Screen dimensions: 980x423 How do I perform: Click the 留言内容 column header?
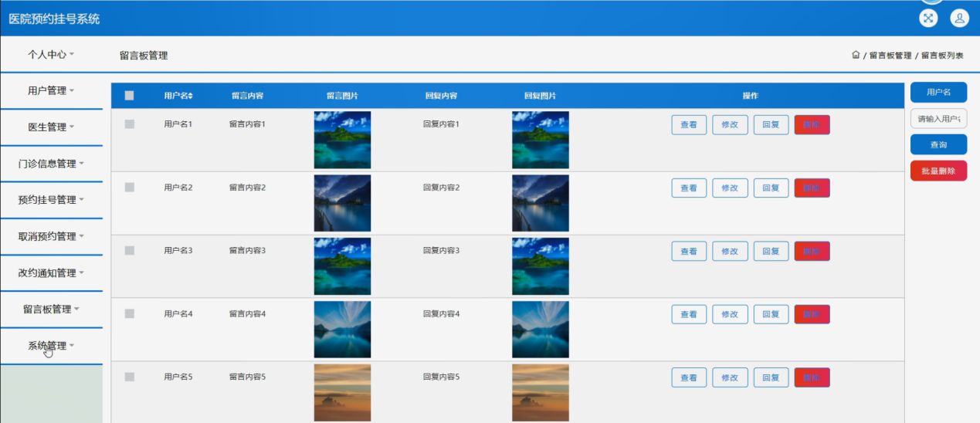click(x=247, y=96)
